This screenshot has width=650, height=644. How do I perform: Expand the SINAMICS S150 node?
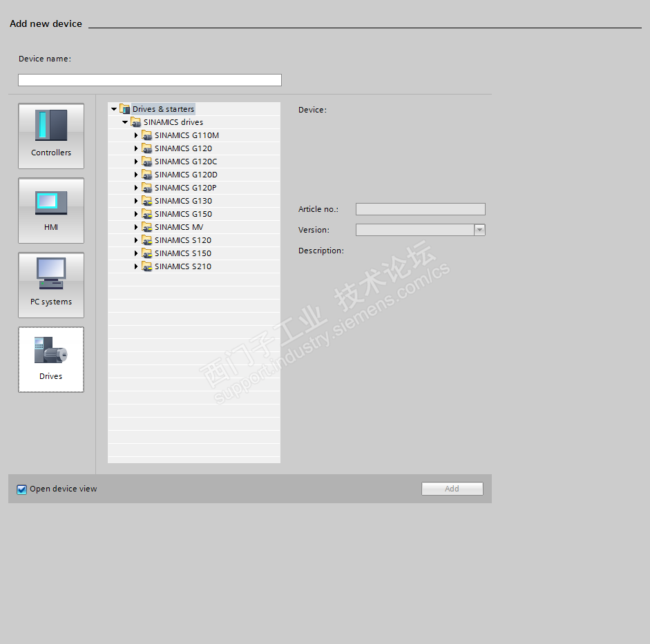pos(136,253)
